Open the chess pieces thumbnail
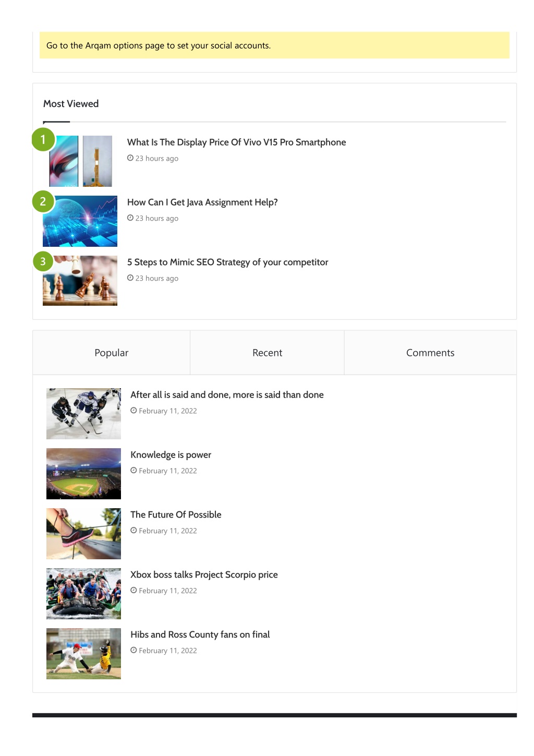534x756 pixels. tap(80, 281)
